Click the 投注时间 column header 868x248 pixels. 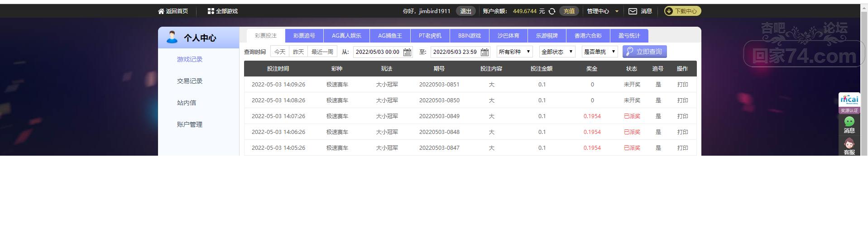click(x=278, y=69)
